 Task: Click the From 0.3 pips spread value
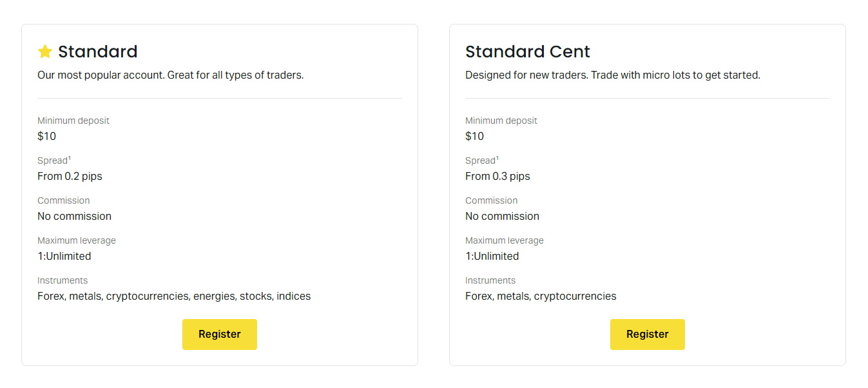497,176
